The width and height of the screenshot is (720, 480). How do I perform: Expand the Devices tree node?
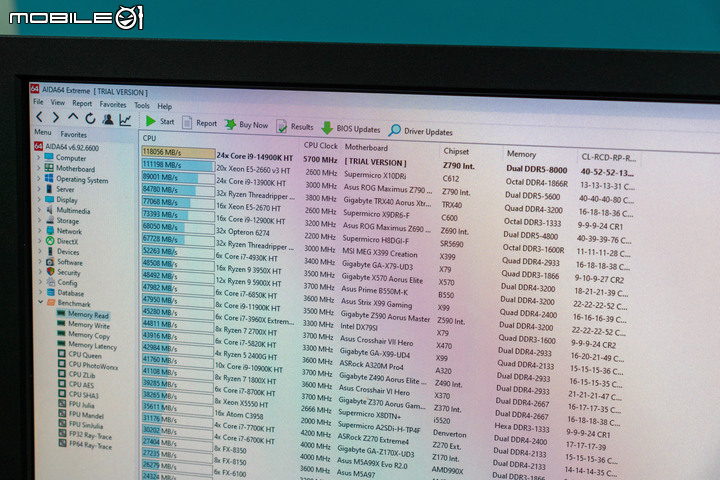pyautogui.click(x=40, y=251)
